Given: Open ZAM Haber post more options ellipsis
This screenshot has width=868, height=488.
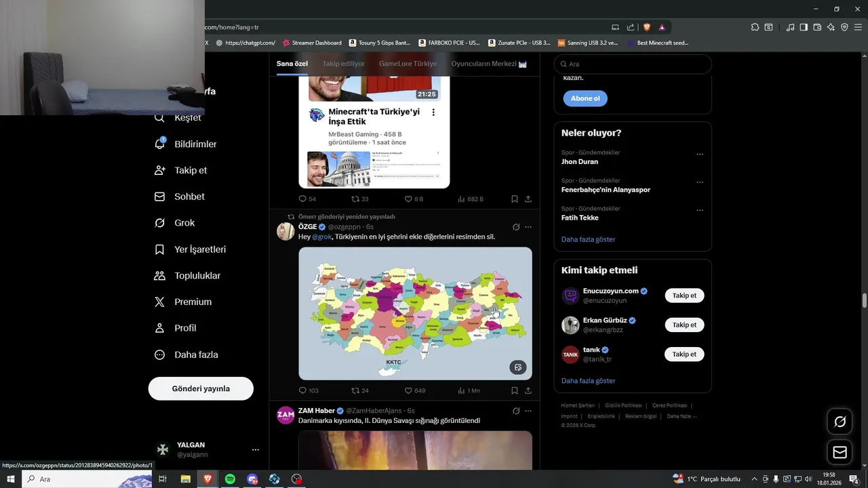Looking at the screenshot, I should [x=528, y=411].
